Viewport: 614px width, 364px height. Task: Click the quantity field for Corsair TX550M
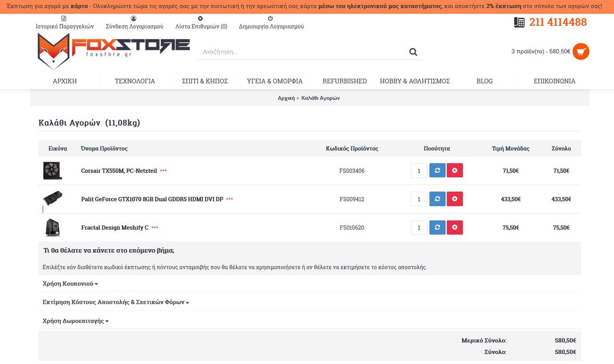[x=419, y=171]
